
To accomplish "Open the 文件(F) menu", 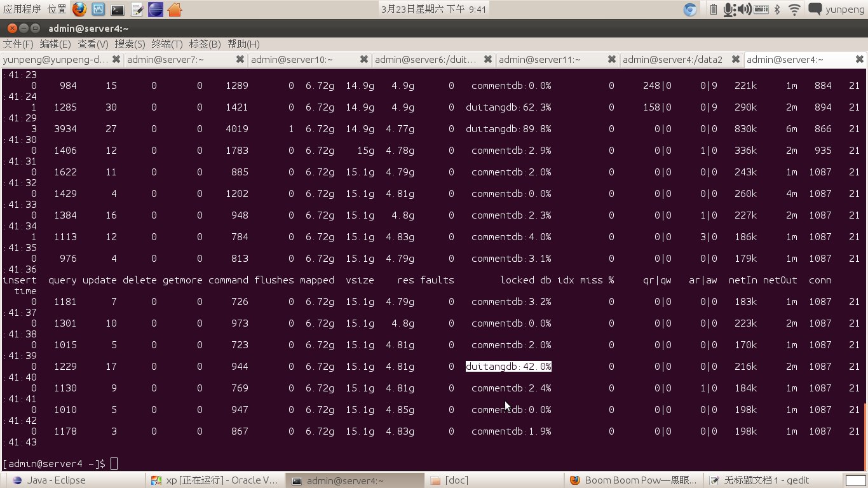I will click(18, 44).
